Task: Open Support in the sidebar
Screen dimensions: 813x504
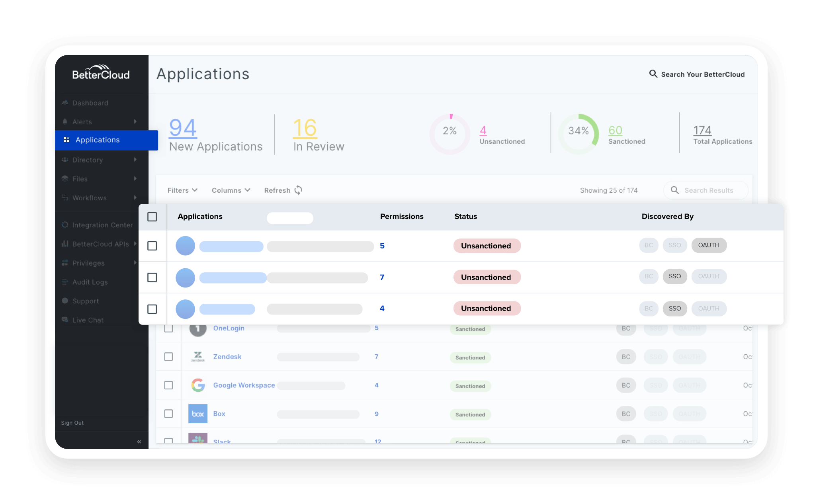Action: pos(85,301)
